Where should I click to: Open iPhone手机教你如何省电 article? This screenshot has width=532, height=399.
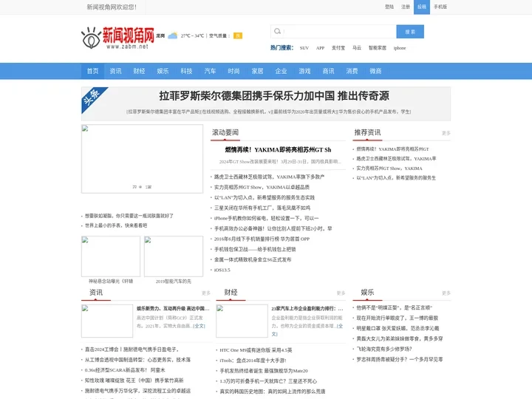(266, 218)
